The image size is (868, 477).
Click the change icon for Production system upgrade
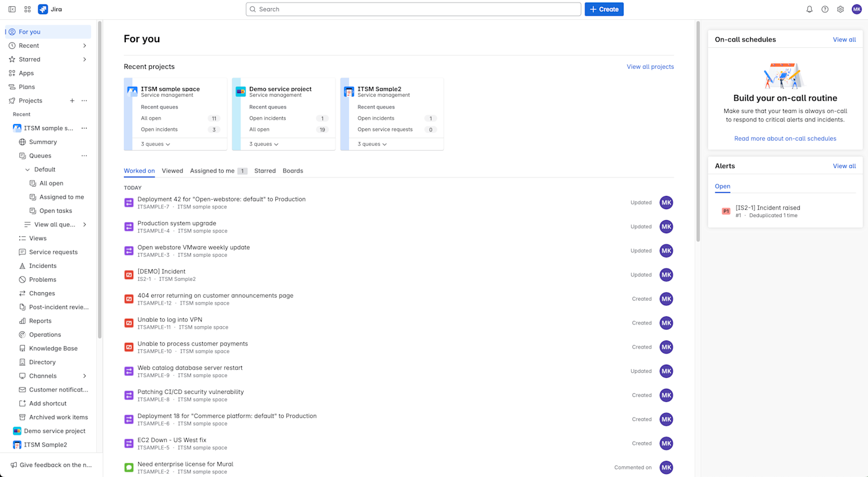[x=129, y=226]
